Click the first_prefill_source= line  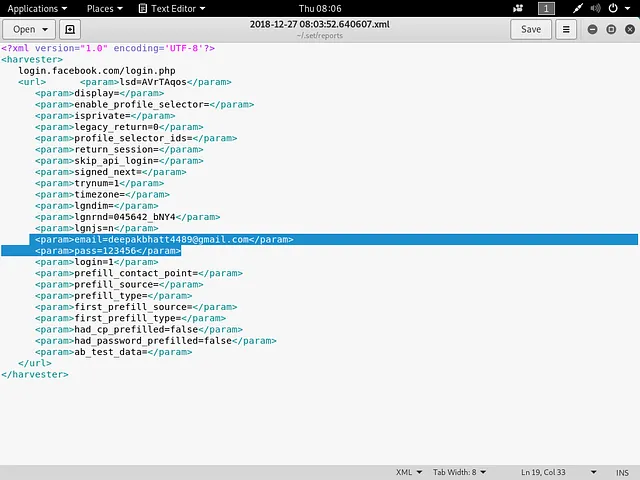(x=136, y=307)
